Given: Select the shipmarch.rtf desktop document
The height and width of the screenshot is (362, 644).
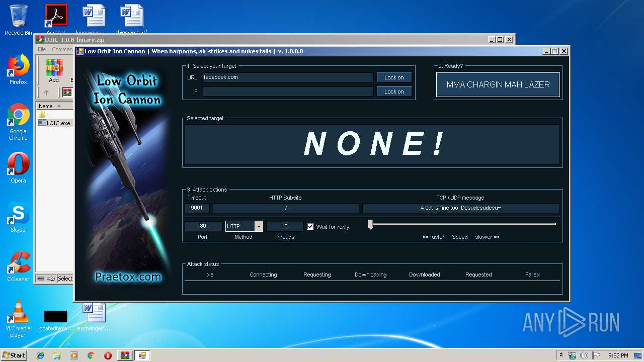Looking at the screenshot, I should pyautogui.click(x=131, y=19).
